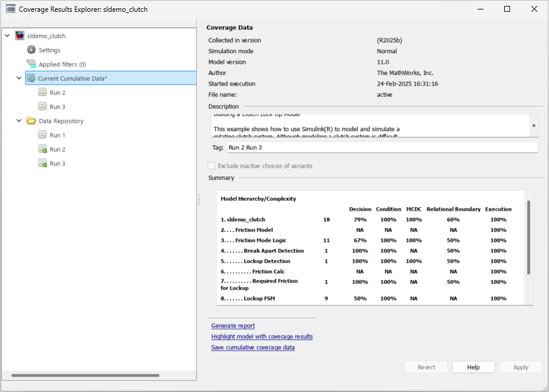Collapse the Current Cumulative Data node
The height and width of the screenshot is (392, 549).
pyautogui.click(x=18, y=77)
